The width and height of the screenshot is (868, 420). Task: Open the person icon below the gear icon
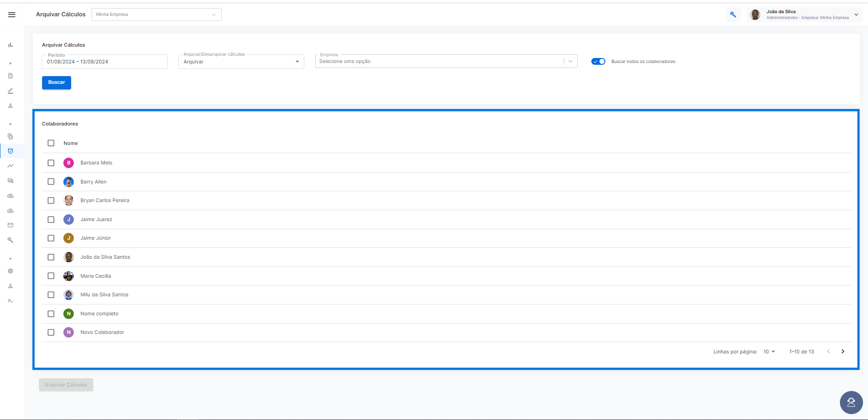(x=10, y=286)
